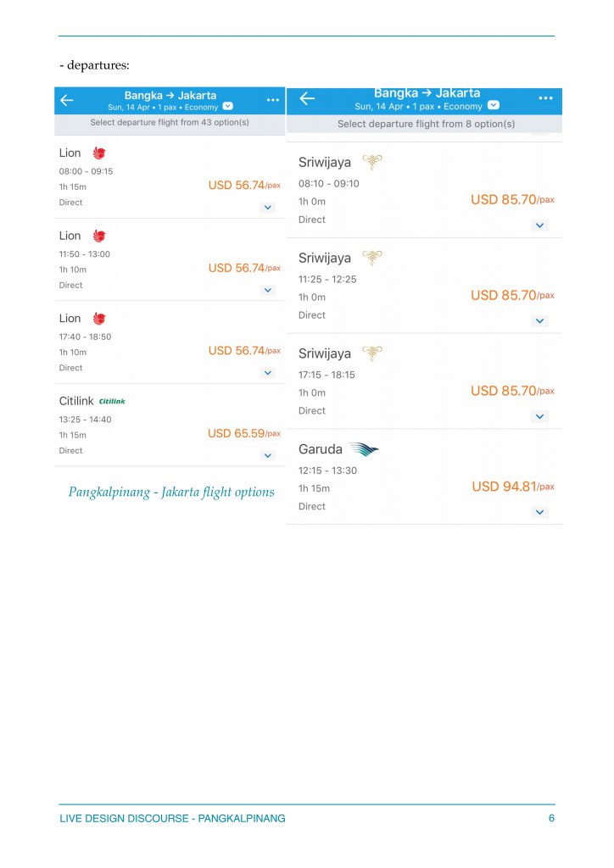Tap back arrow in right flight list
Viewport: 614px width, 868px height.
(307, 98)
